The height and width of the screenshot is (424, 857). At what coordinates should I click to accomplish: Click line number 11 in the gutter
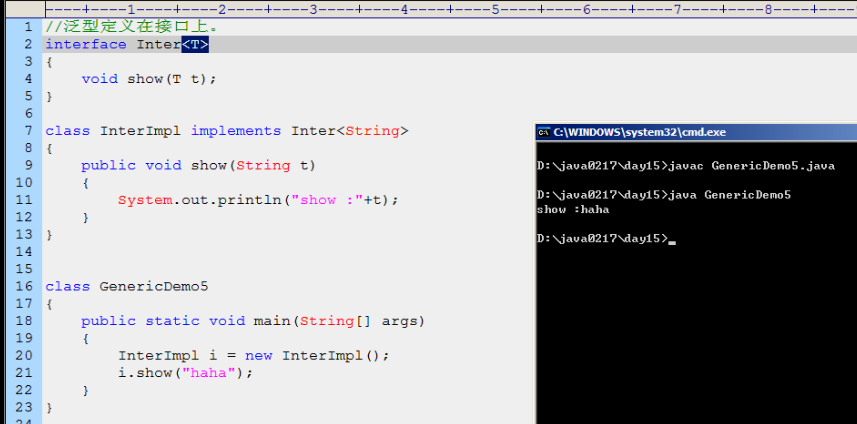click(x=26, y=200)
